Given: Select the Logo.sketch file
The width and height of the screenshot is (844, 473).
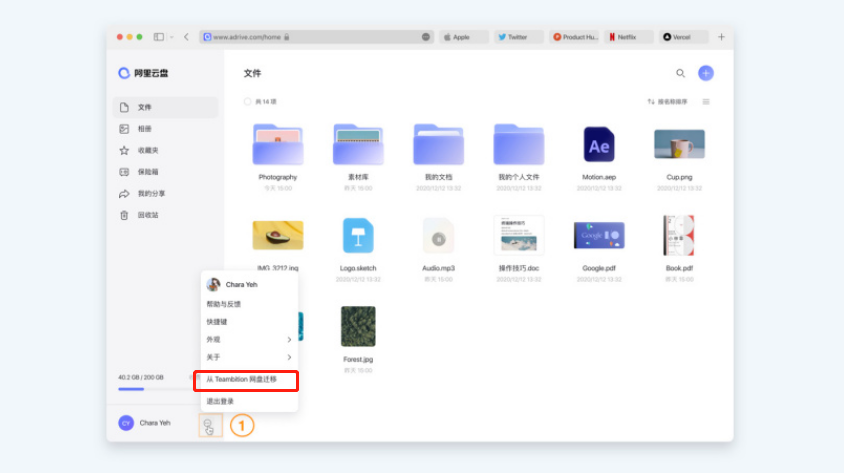Looking at the screenshot, I should (x=358, y=236).
